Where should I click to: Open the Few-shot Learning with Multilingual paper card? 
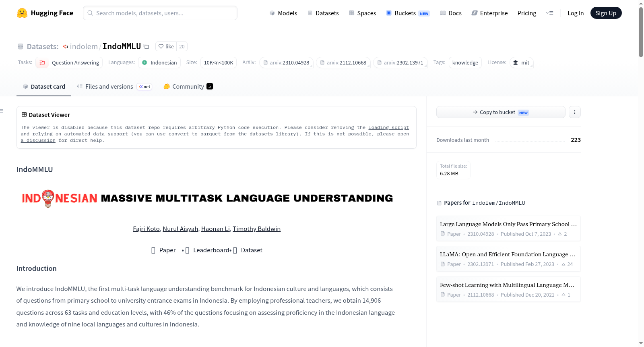[508, 289]
